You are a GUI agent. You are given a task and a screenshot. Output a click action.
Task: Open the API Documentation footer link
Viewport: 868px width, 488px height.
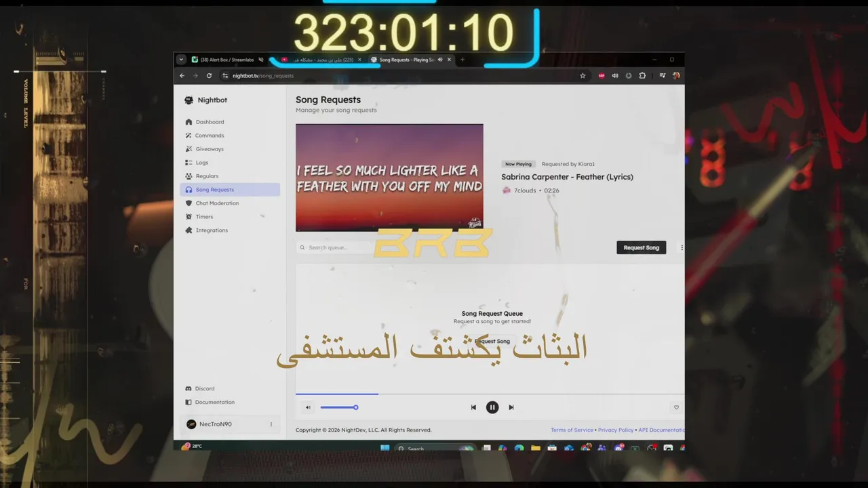[661, 430]
